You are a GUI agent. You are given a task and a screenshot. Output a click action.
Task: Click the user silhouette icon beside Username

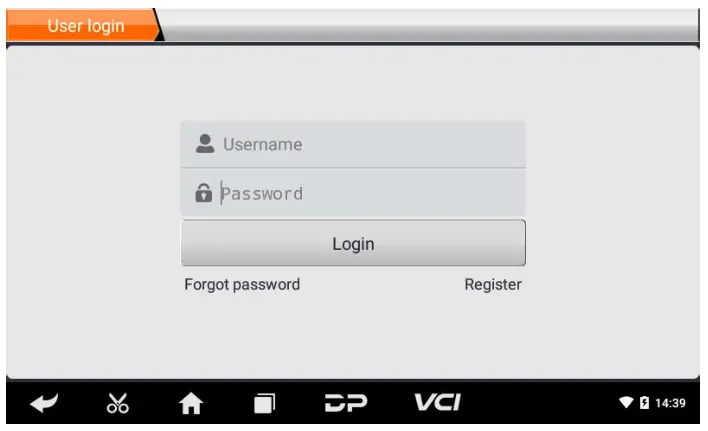click(205, 144)
